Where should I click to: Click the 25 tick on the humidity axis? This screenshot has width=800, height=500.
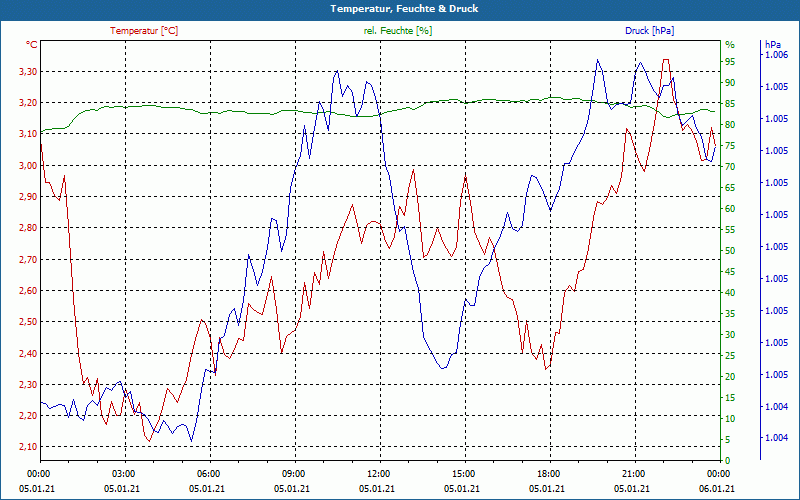pos(730,356)
